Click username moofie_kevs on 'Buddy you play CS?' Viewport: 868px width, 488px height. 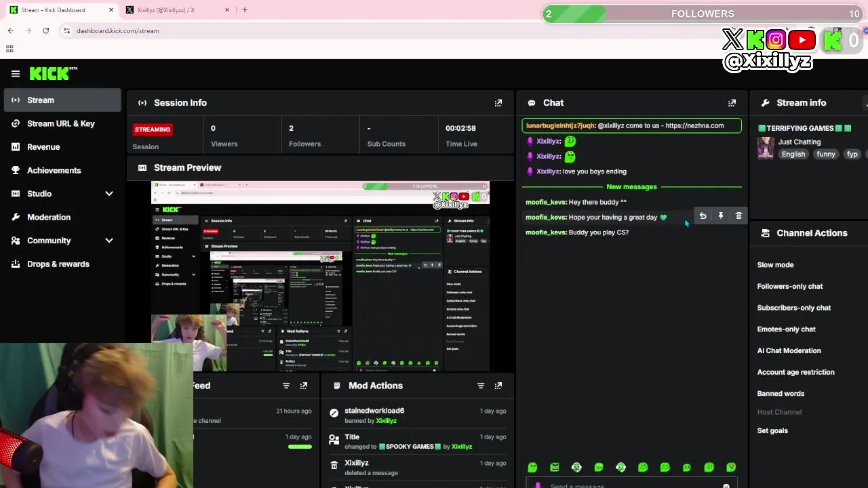coord(546,232)
